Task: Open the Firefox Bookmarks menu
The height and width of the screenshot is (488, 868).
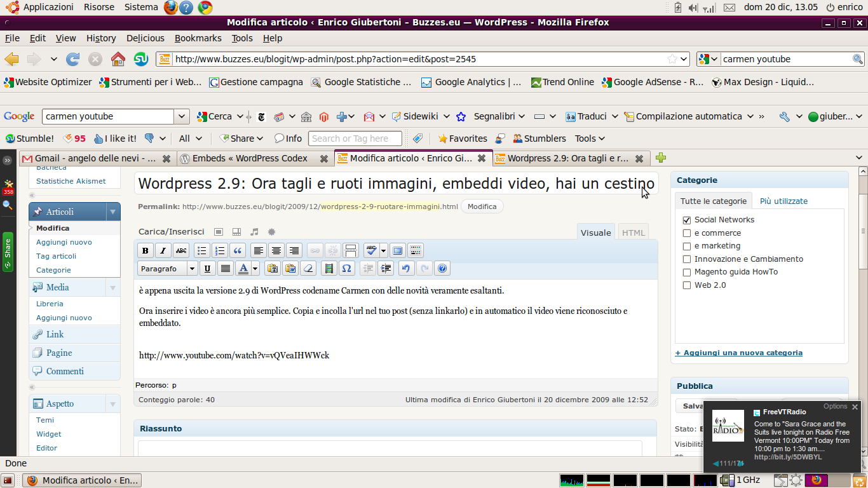Action: click(x=198, y=38)
